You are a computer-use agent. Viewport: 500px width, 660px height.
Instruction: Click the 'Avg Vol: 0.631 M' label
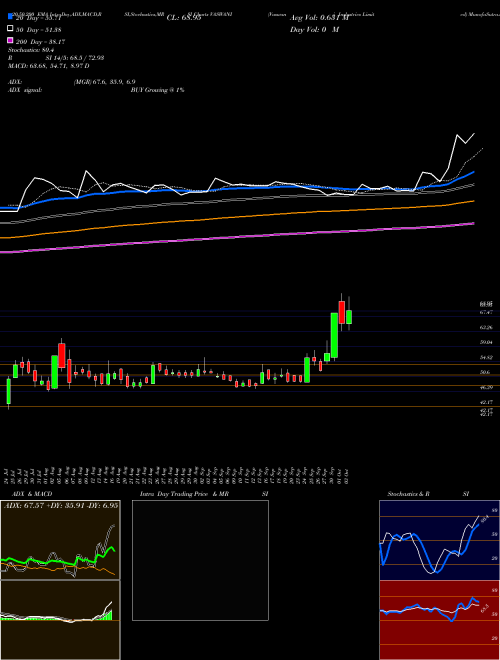[x=320, y=18]
